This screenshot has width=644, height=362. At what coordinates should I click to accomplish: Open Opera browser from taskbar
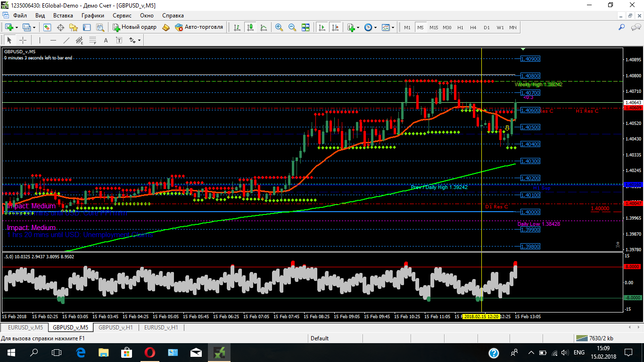tap(150, 352)
